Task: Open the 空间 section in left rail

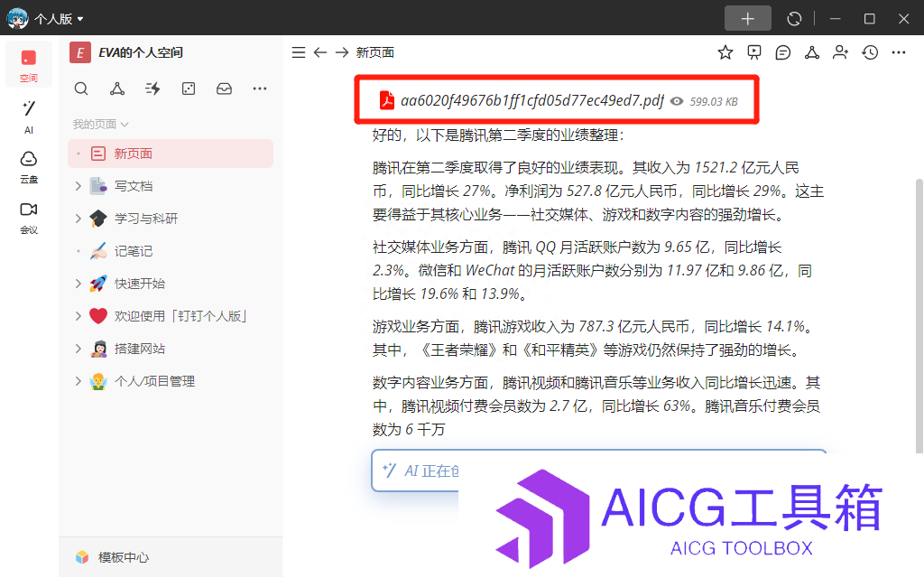Action: click(28, 65)
